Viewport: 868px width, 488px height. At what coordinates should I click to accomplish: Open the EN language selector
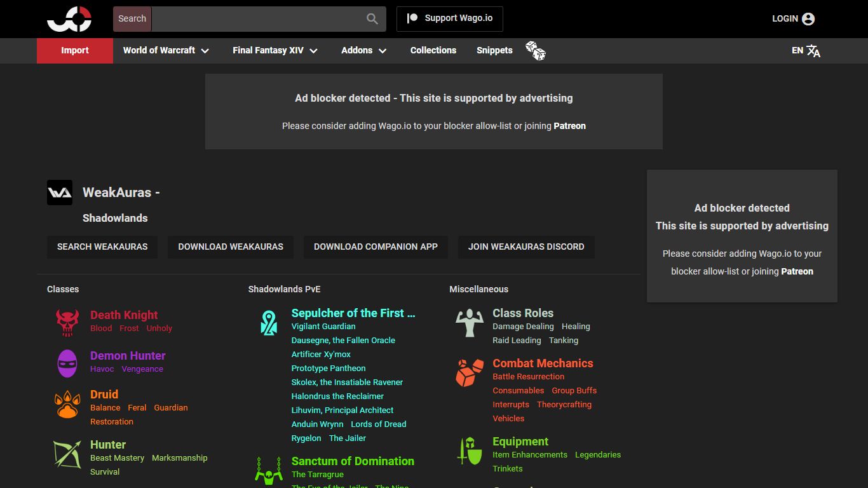(x=806, y=51)
